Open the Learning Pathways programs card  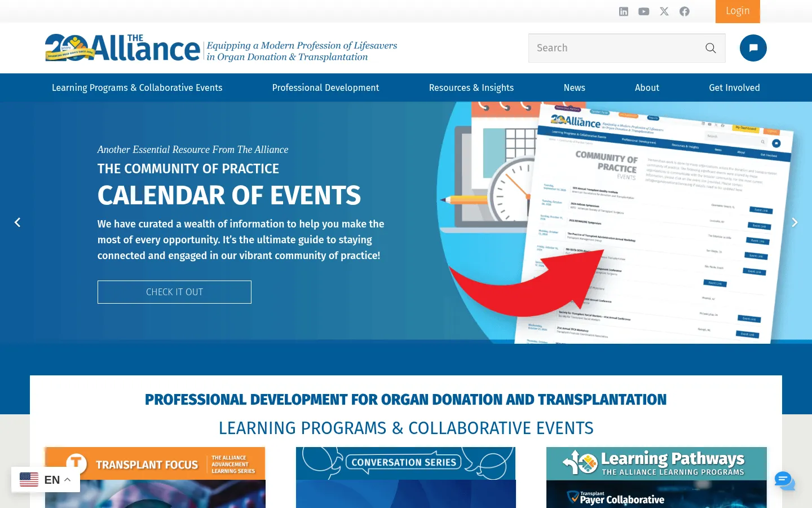(x=656, y=478)
